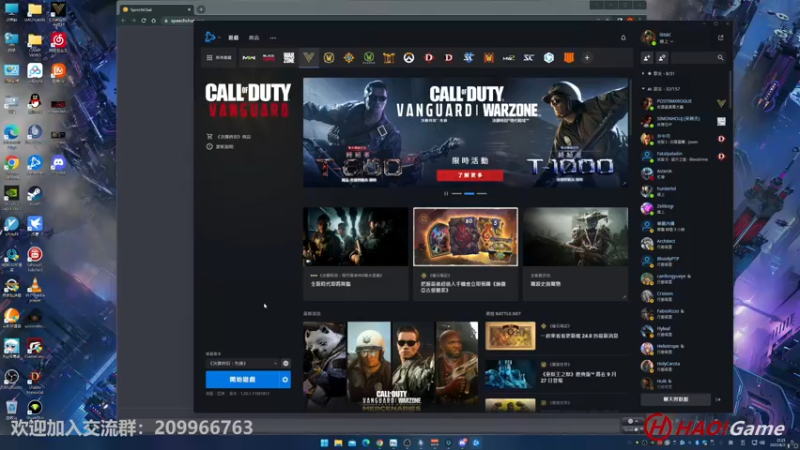Select the StarCraft II game icon
800x450 pixels.
click(468, 58)
